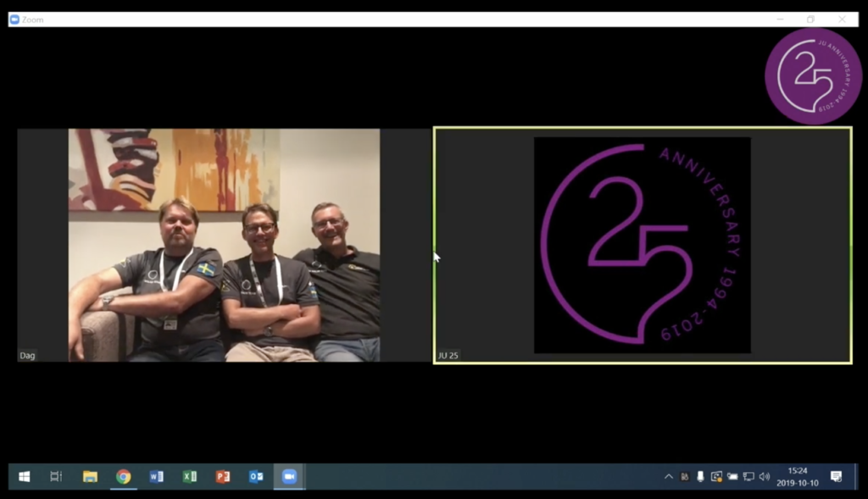Expand the hidden system tray icons
The height and width of the screenshot is (499, 868).
tap(669, 477)
